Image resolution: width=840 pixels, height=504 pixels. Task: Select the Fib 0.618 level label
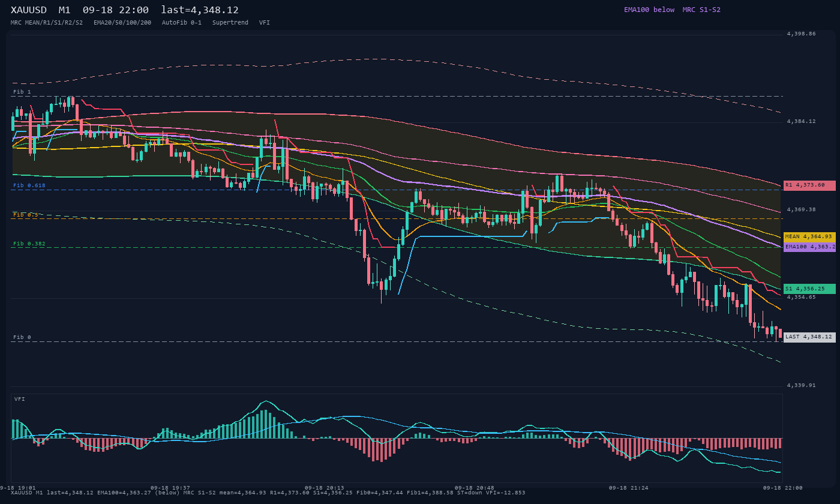point(29,185)
